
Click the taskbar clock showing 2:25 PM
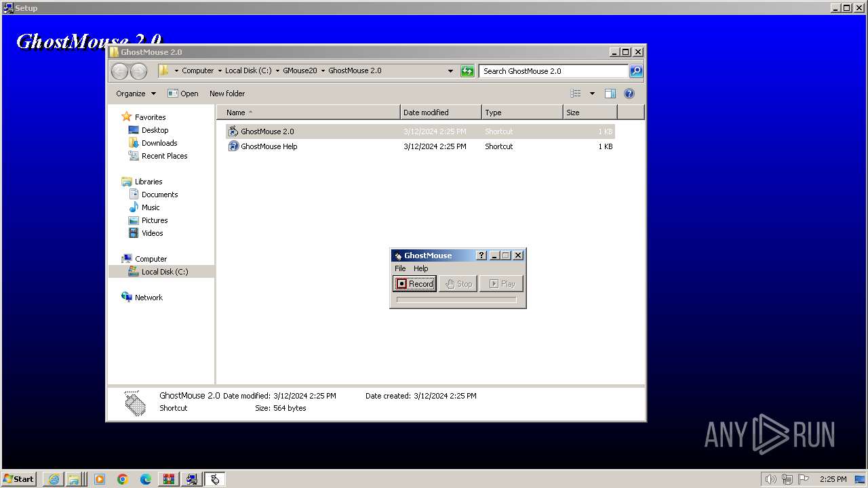[833, 479]
